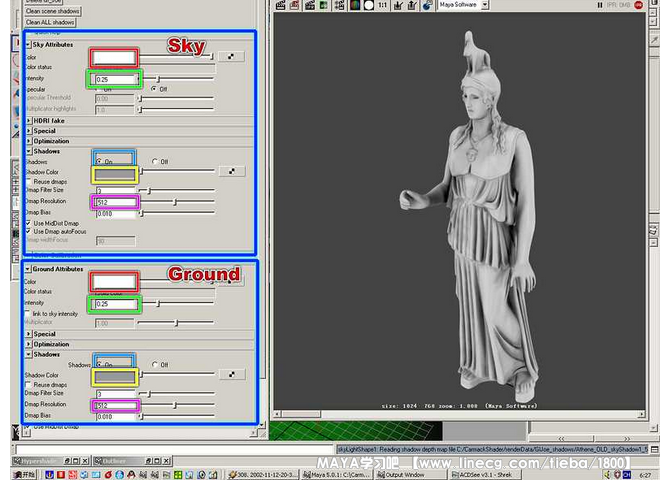Expand the HDRI fake section

coord(29,121)
